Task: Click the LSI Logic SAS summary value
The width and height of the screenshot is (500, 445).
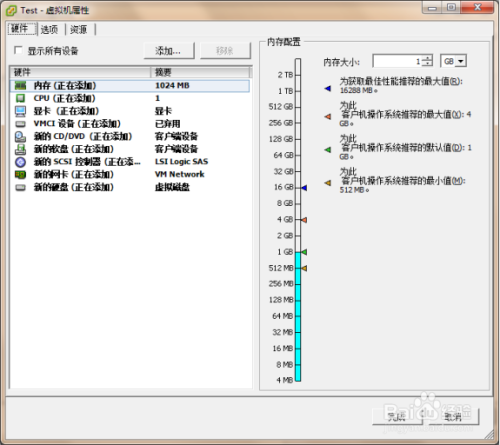Action: (x=182, y=162)
